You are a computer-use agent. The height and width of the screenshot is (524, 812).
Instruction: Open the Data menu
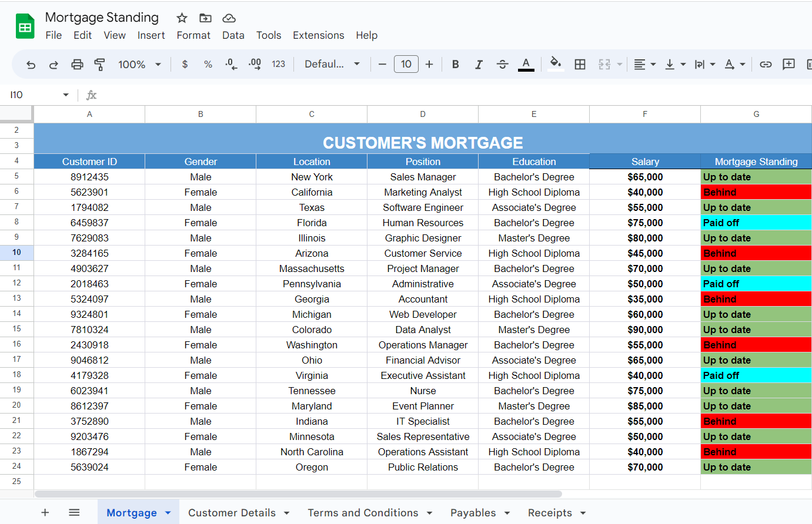pos(233,35)
